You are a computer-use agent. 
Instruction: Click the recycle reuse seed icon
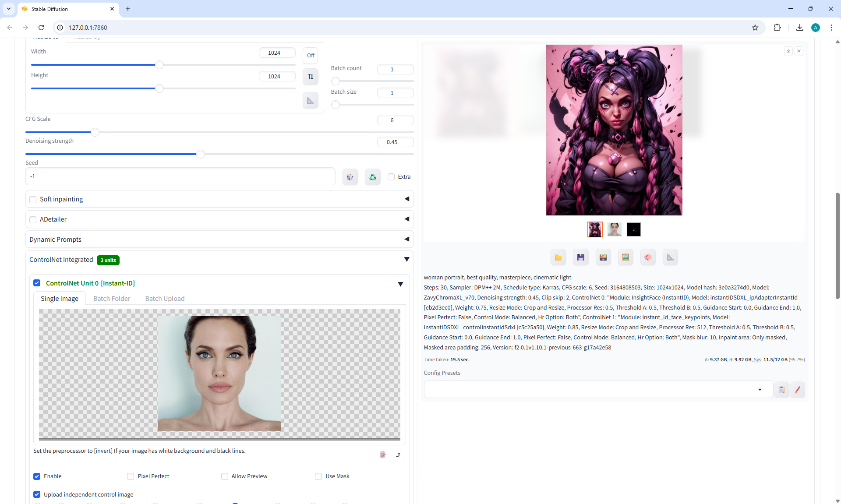click(373, 177)
